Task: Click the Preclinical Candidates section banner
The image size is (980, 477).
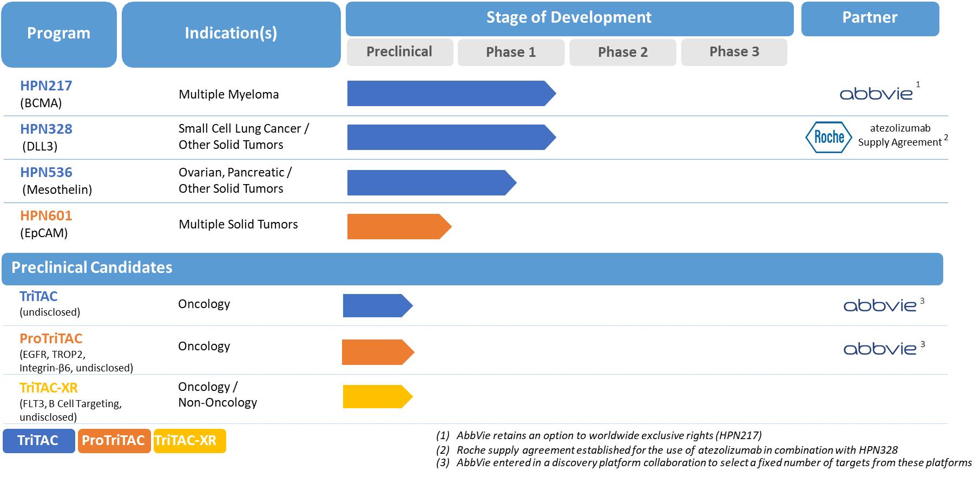Action: pos(472,269)
